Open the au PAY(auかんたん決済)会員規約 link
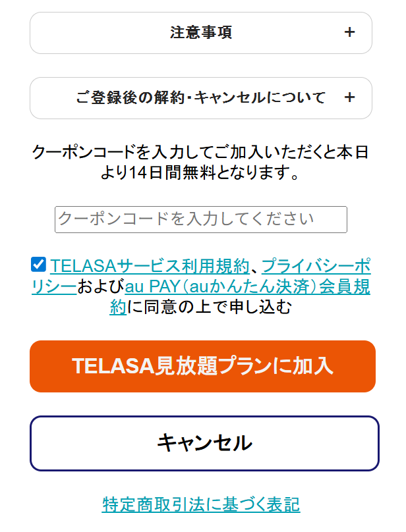406x532 pixels. click(247, 286)
